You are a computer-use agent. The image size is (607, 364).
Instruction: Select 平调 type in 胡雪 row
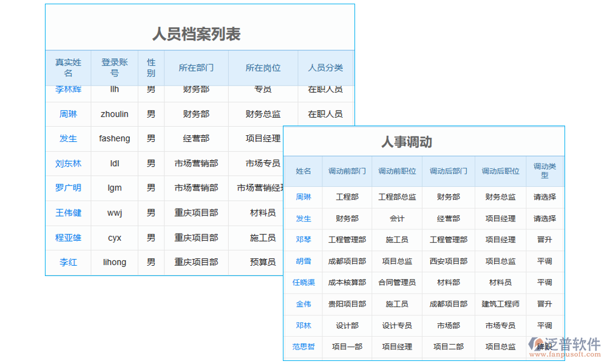[x=544, y=261]
